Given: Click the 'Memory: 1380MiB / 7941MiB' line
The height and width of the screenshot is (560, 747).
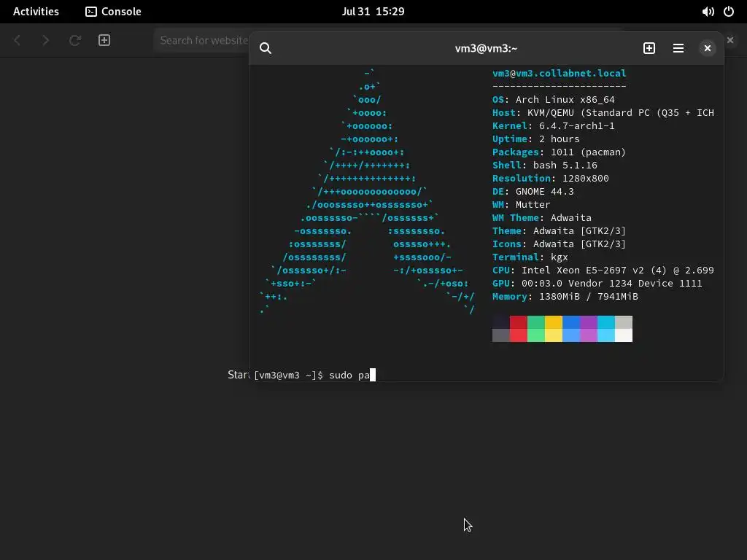Looking at the screenshot, I should pos(565,296).
